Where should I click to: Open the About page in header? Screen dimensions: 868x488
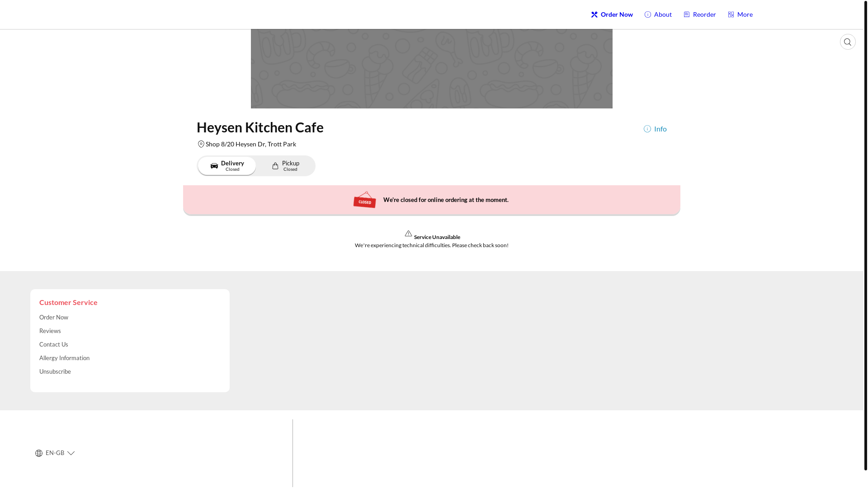(x=658, y=14)
